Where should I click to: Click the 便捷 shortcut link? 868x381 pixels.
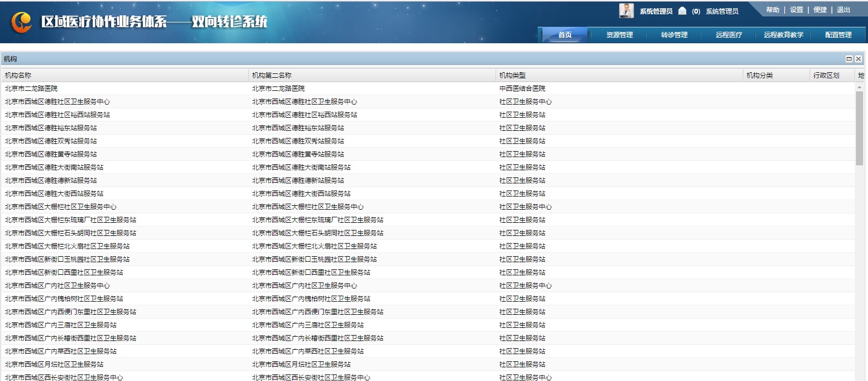(x=820, y=10)
